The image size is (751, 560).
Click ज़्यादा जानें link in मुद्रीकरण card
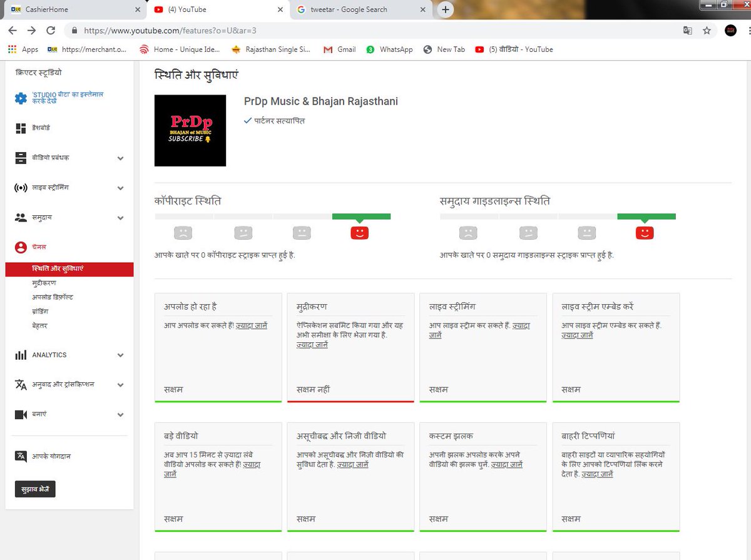click(x=312, y=345)
